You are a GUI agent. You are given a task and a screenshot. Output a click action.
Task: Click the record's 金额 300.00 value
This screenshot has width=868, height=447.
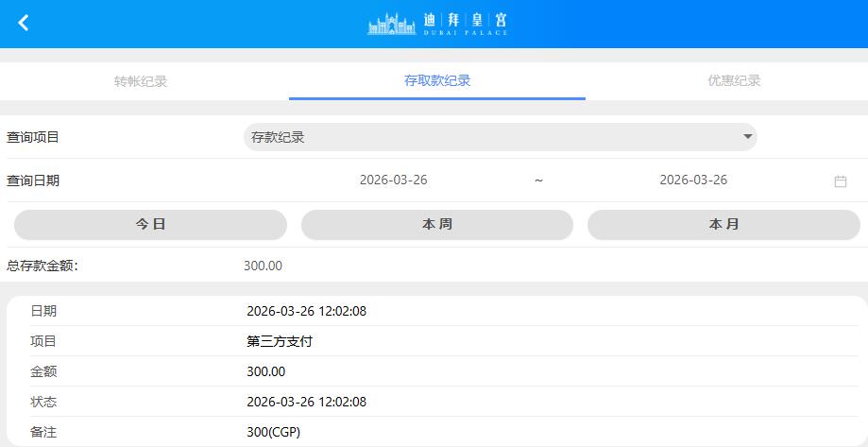265,371
